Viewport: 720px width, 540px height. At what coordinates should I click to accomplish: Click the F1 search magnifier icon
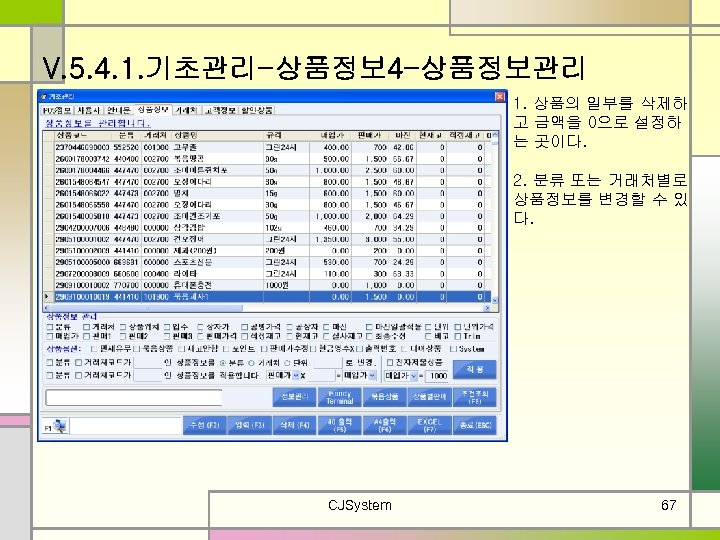59,426
